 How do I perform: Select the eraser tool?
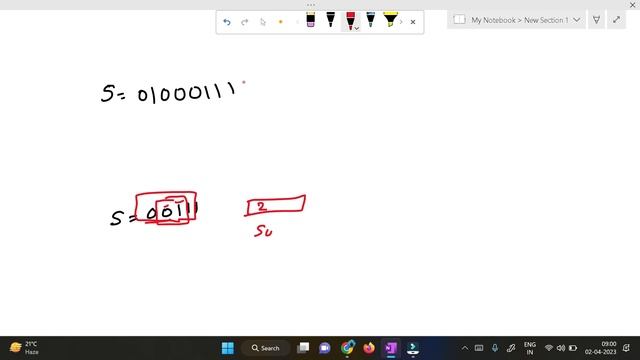(311, 20)
